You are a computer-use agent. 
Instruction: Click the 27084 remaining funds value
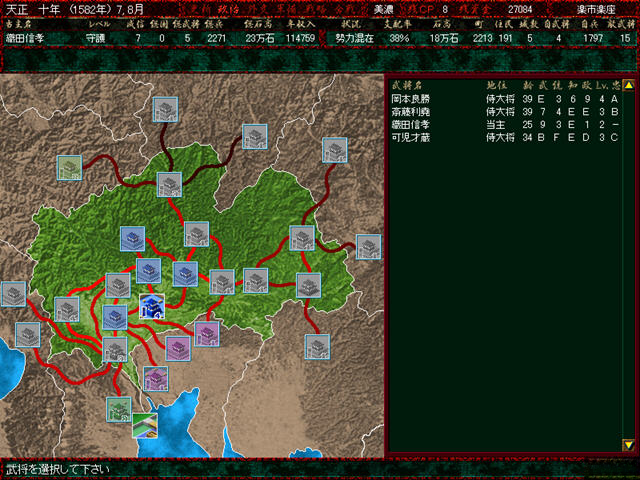tap(520, 9)
